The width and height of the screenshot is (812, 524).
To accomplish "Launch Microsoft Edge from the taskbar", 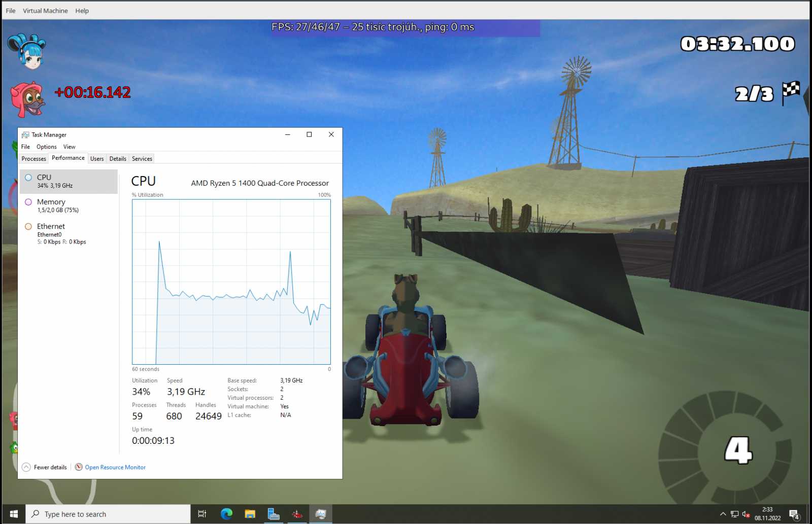I will tap(226, 514).
